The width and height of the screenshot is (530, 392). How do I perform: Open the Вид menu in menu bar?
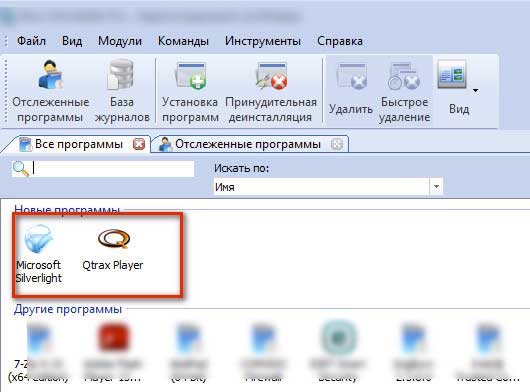point(72,41)
